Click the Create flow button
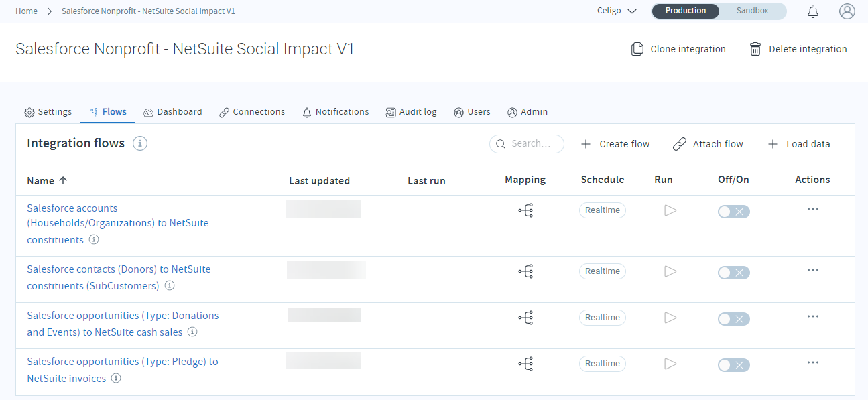The width and height of the screenshot is (868, 400). pos(615,144)
